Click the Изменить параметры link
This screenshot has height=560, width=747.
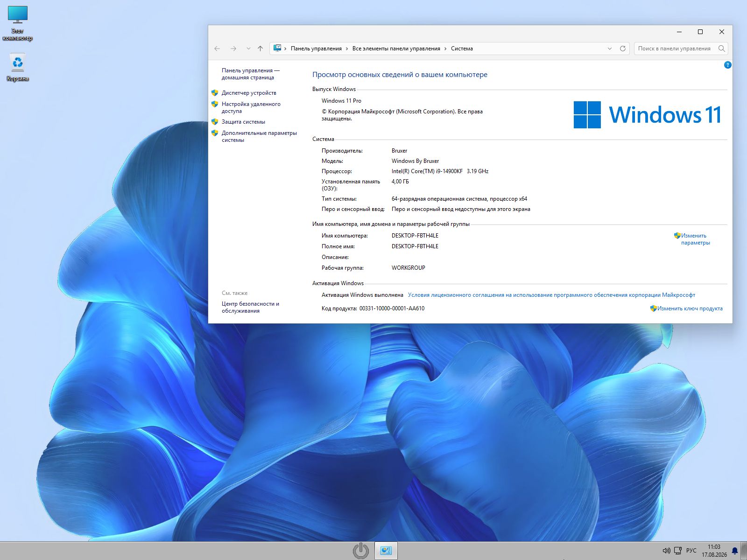click(x=695, y=239)
